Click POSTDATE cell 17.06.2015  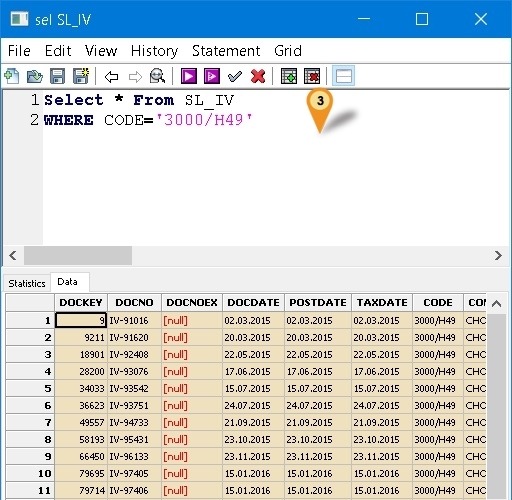318,371
